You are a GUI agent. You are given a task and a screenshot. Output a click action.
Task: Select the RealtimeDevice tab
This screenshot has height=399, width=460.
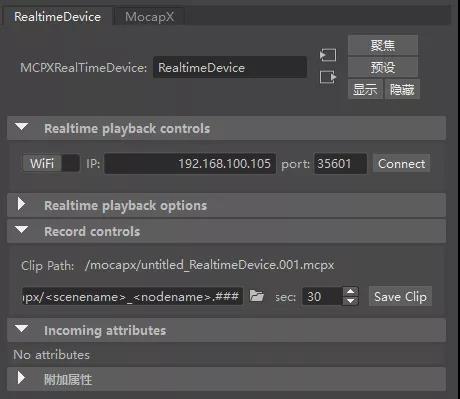(x=57, y=17)
